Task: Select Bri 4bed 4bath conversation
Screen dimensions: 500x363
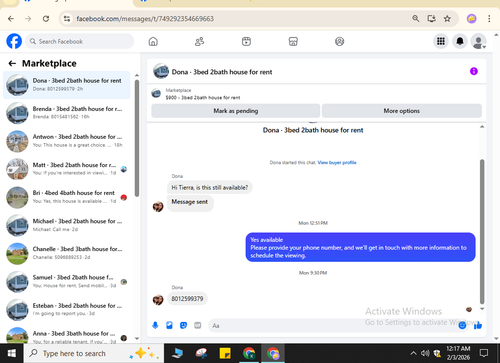Action: pos(67,197)
